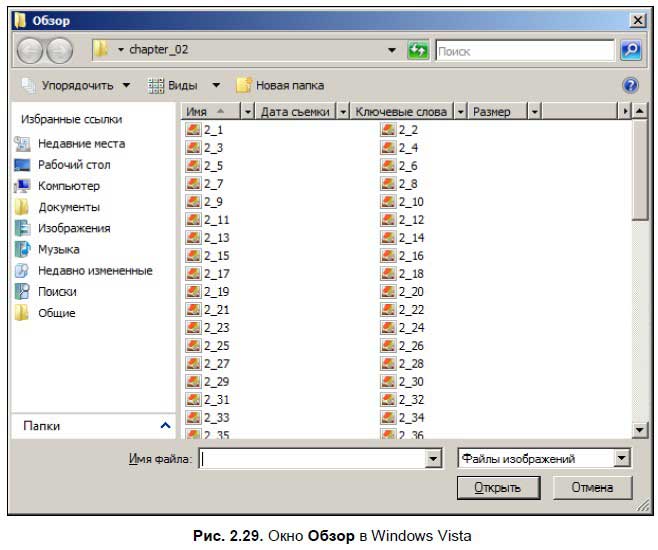Open help via blue question mark icon

point(631,85)
